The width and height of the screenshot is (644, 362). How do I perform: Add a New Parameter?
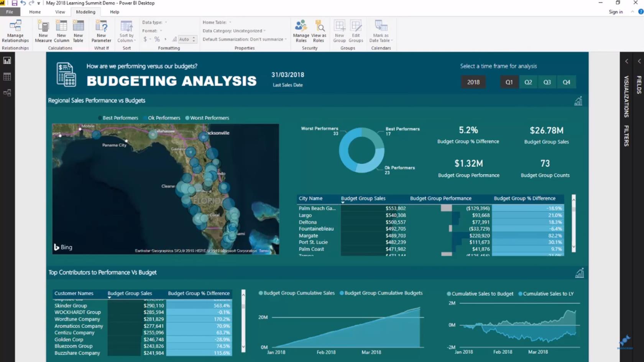click(101, 31)
